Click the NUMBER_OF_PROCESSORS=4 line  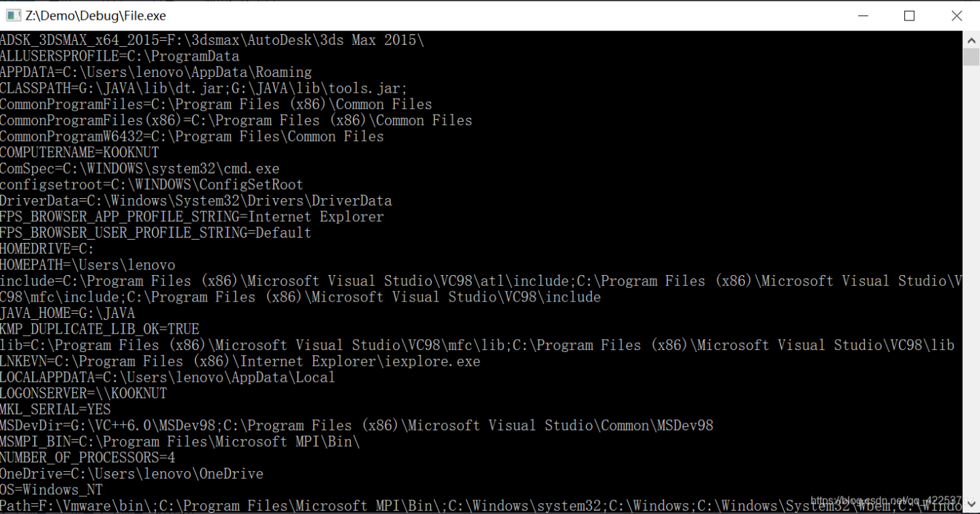pos(87,457)
